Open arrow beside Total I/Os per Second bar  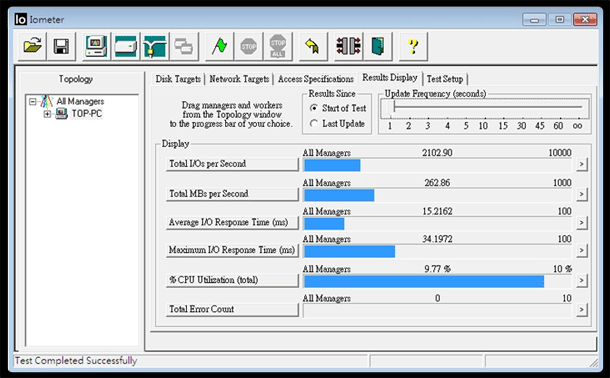(x=581, y=164)
